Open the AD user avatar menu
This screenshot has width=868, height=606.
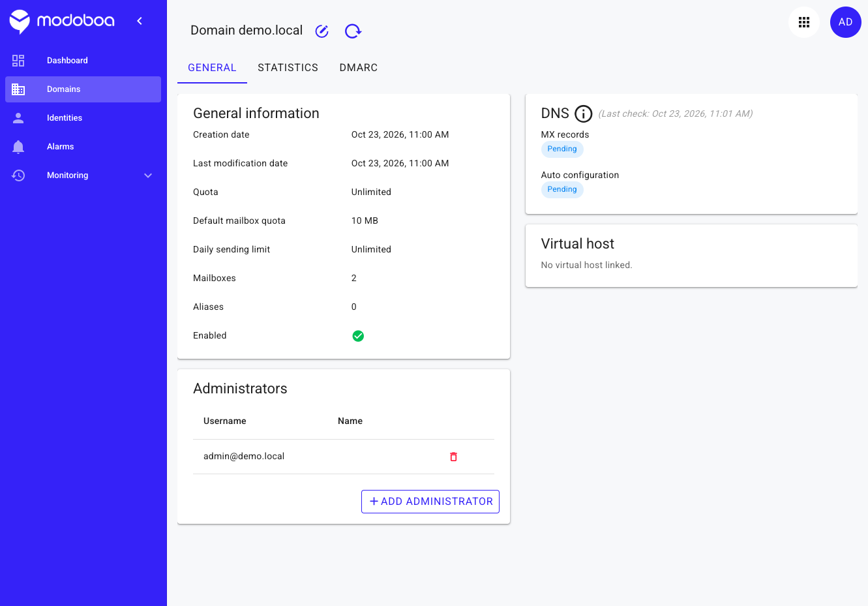coord(846,22)
